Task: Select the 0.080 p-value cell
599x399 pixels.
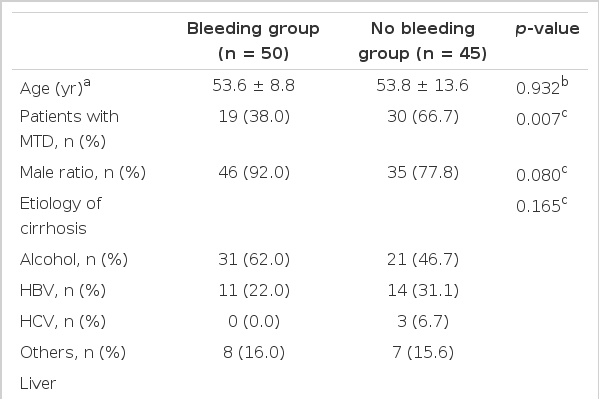Action: pyautogui.click(x=541, y=174)
